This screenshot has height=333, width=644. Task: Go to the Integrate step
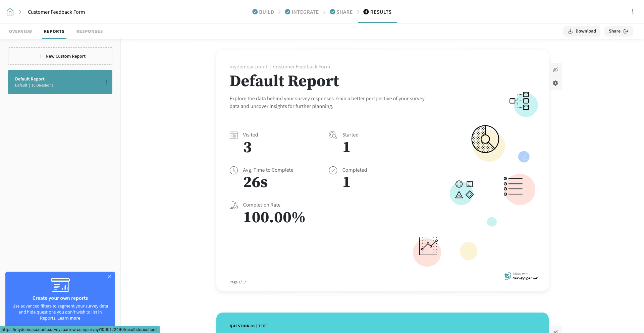click(x=302, y=12)
